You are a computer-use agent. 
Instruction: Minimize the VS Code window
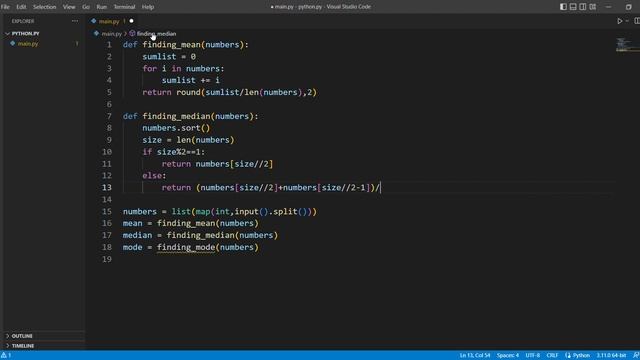609,7
